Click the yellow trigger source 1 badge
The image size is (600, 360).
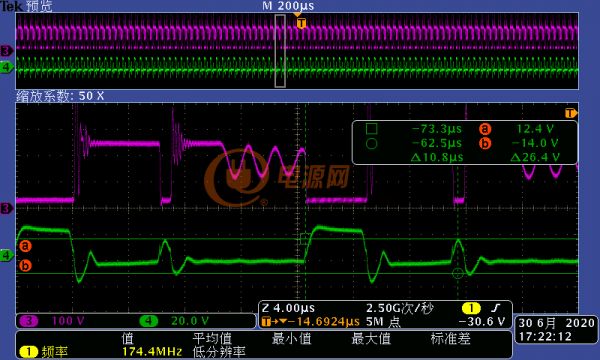[x=471, y=308]
